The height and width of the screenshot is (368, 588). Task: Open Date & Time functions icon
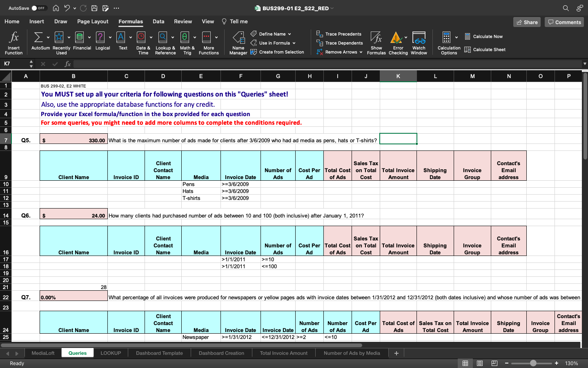[x=141, y=38]
